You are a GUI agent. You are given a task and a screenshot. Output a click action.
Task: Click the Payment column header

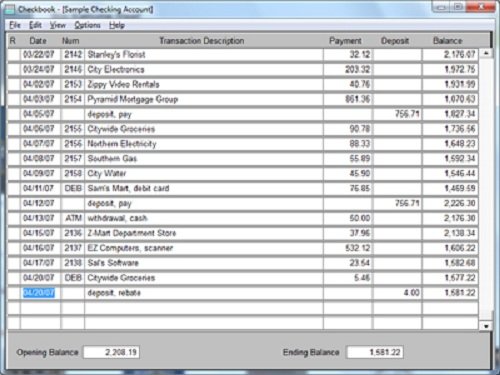tap(345, 41)
